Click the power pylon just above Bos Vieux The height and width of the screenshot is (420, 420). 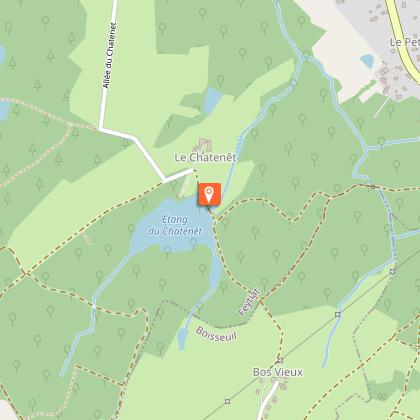click(x=280, y=360)
